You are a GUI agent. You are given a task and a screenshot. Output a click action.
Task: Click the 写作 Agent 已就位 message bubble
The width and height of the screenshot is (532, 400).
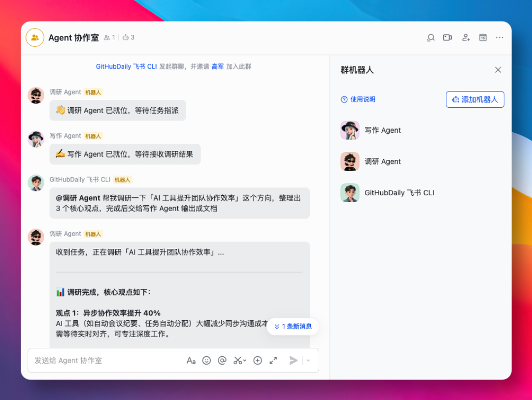[125, 154]
